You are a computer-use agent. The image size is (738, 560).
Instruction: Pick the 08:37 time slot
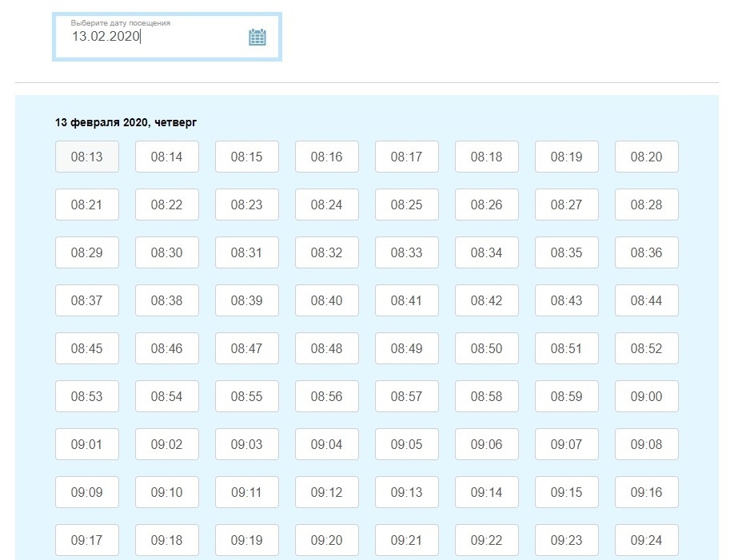point(87,300)
